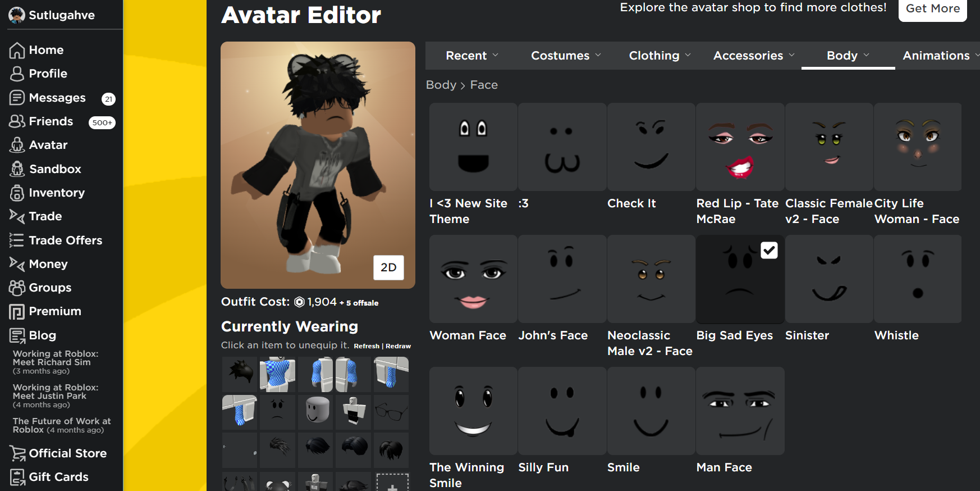Equip the Silly Fun face
980x491 pixels.
pyautogui.click(x=562, y=411)
